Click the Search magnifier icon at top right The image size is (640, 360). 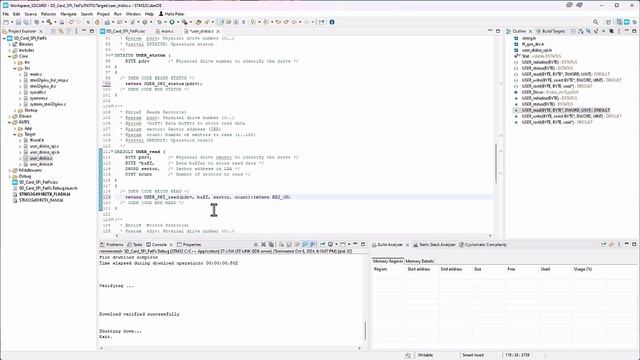coord(596,22)
